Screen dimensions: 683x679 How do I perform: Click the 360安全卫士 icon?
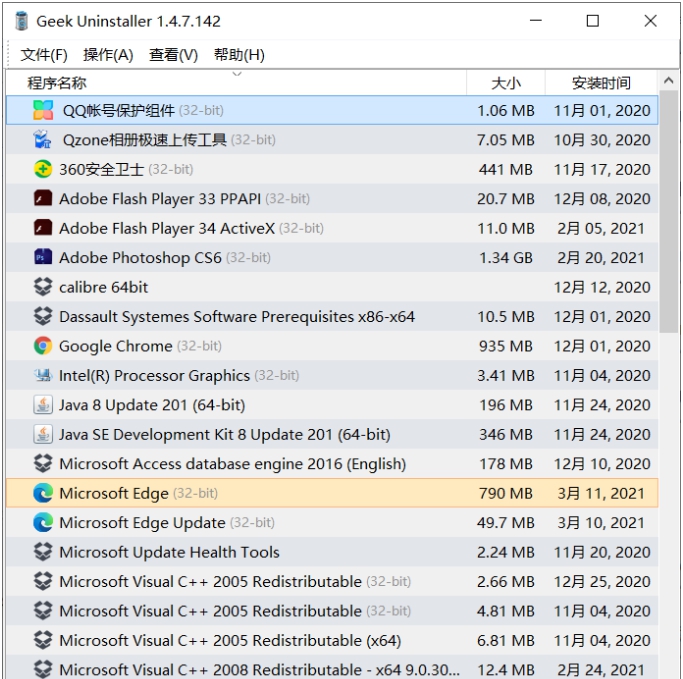tap(43, 169)
